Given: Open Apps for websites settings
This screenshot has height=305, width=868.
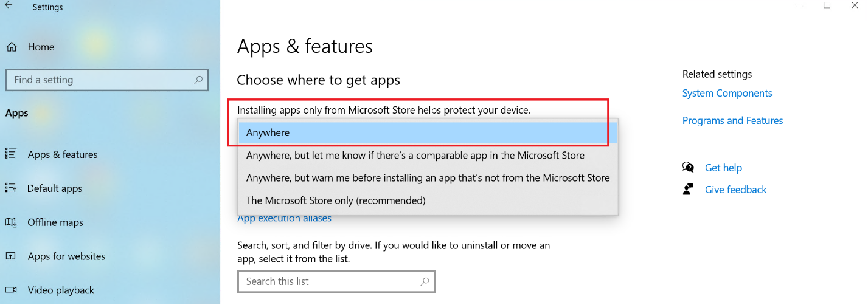Looking at the screenshot, I should pyautogui.click(x=66, y=256).
